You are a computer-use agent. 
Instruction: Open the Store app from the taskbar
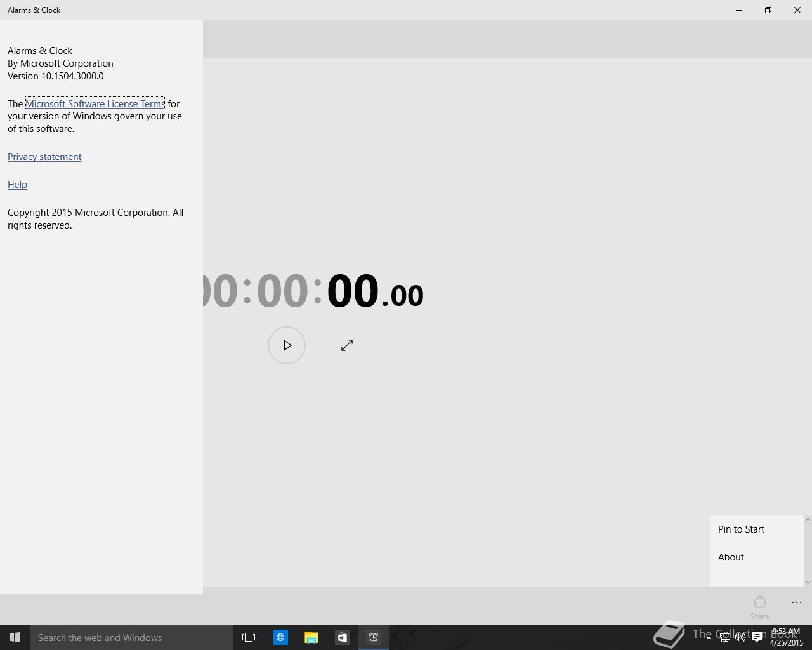coord(342,637)
